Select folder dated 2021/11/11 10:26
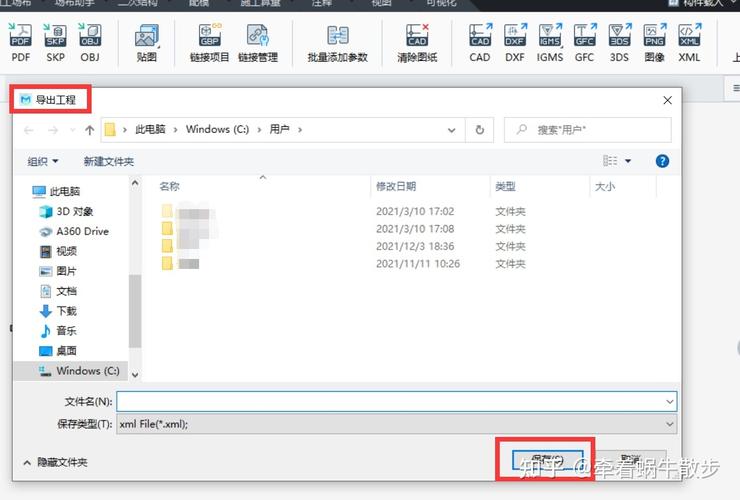740x500 pixels. [x=344, y=264]
